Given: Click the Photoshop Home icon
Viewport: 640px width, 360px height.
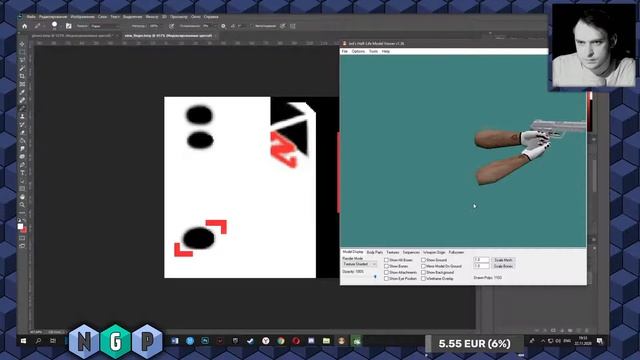Looking at the screenshot, I should pos(24,26).
